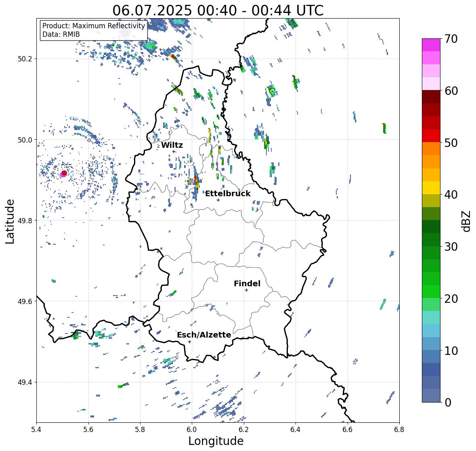Click the dBZ colorbar label
476x451 pixels.
tap(466, 221)
